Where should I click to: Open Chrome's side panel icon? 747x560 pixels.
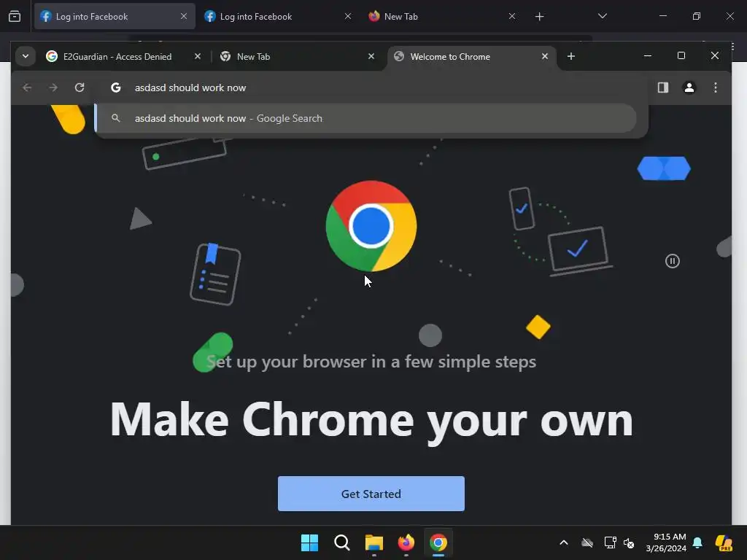coord(662,87)
